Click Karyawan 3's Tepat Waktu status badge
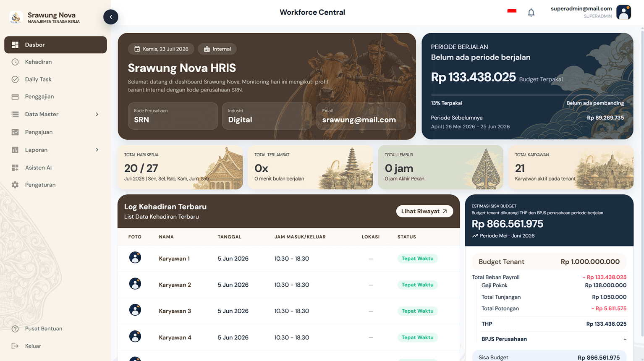This screenshot has width=644, height=361. [x=417, y=311]
